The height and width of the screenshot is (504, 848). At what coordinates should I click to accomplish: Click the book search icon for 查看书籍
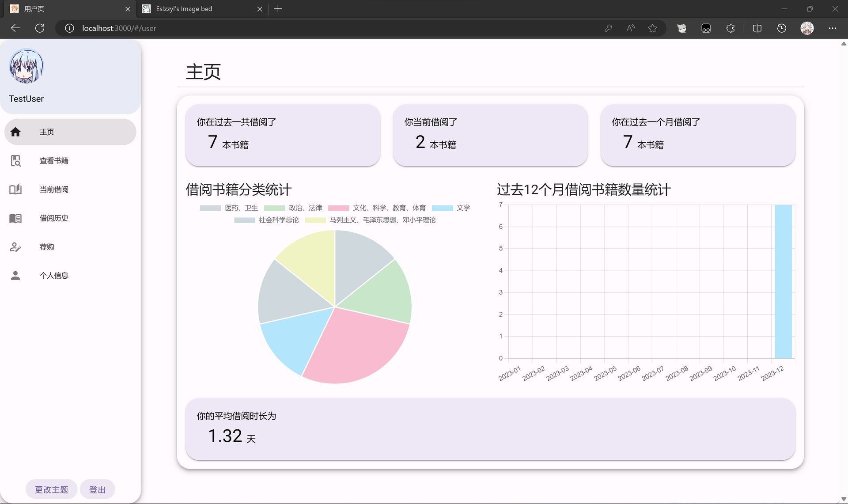(x=15, y=161)
